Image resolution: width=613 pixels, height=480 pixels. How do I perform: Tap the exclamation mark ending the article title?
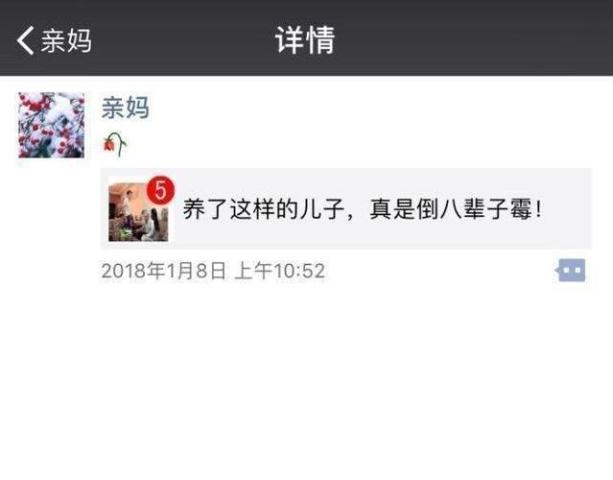539,209
